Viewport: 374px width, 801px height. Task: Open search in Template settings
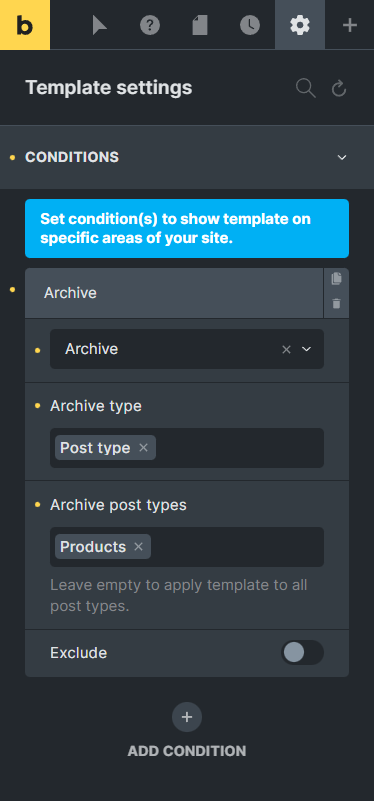[x=306, y=88]
